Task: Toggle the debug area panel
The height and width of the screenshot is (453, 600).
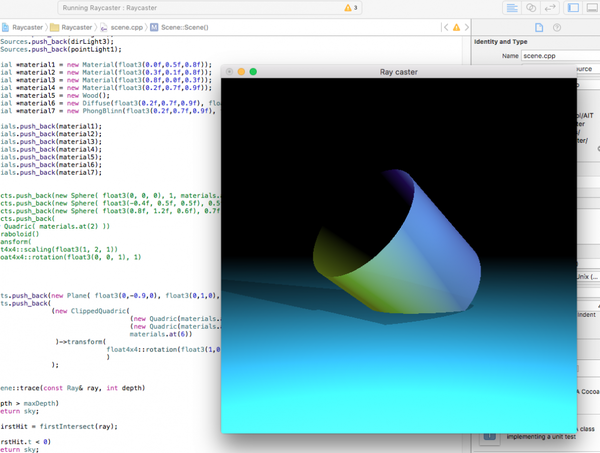Action: (591, 8)
